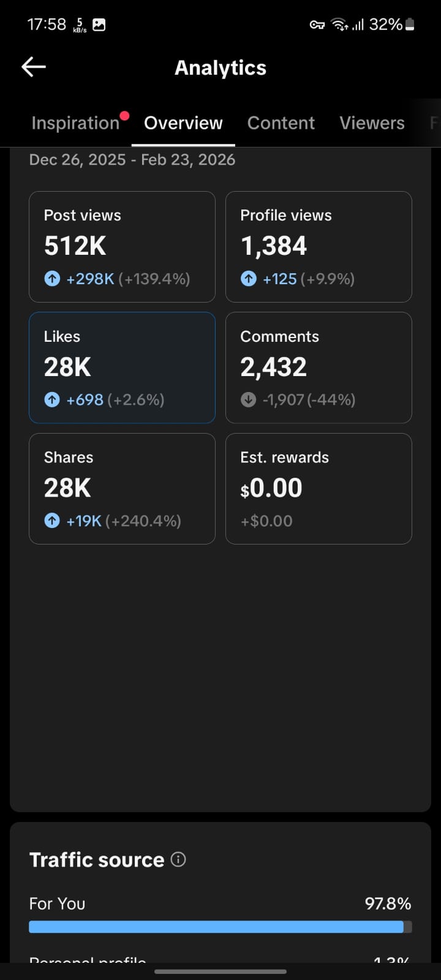Viewport: 441px width, 980px height.
Task: Switch to the Inspiration tab
Action: coord(75,123)
